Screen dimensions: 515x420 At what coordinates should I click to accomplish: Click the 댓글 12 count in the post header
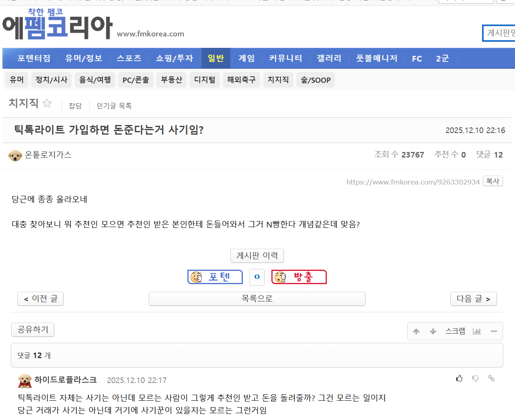pyautogui.click(x=489, y=155)
